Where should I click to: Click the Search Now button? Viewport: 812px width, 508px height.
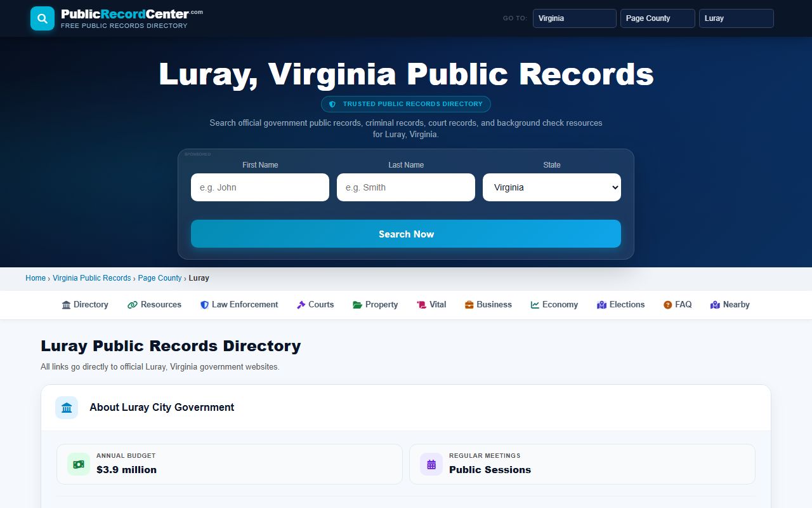(406, 234)
